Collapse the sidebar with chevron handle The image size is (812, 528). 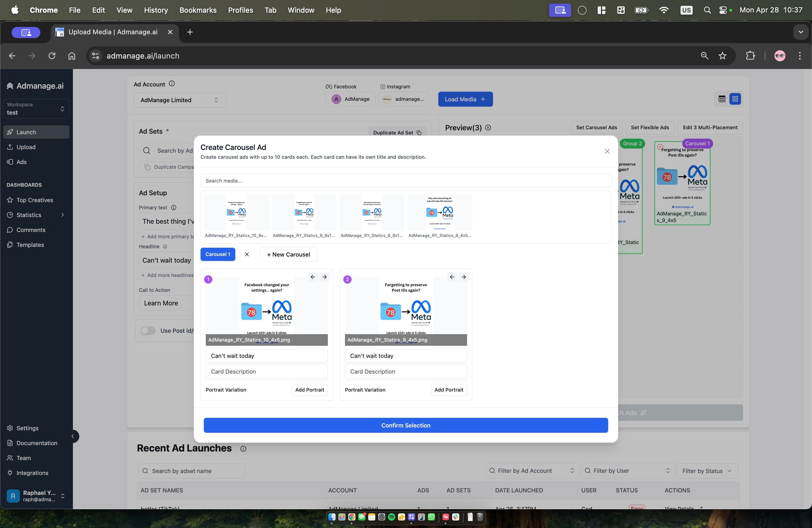coord(72,436)
